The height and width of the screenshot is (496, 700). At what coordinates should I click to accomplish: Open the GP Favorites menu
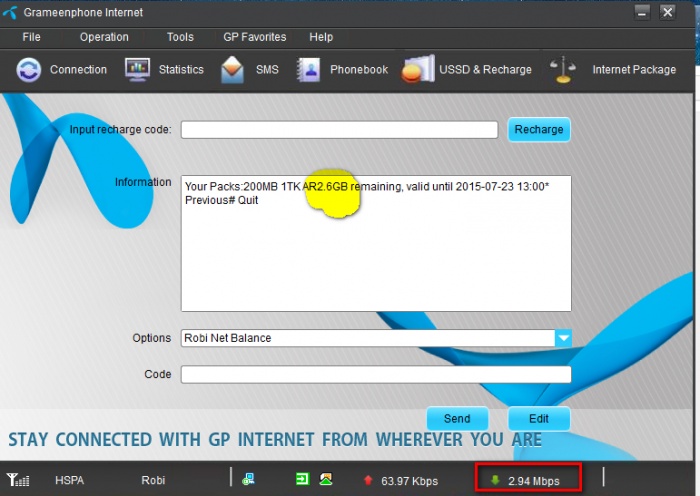(255, 37)
